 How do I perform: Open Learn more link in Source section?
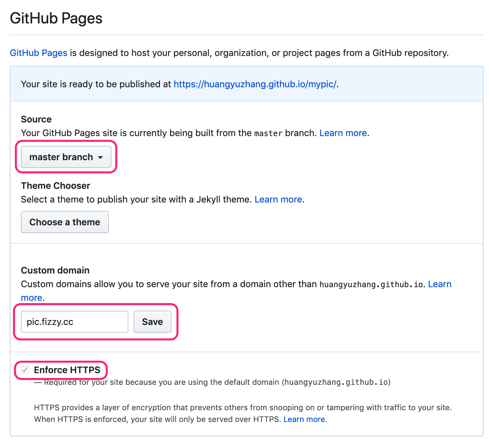343,133
